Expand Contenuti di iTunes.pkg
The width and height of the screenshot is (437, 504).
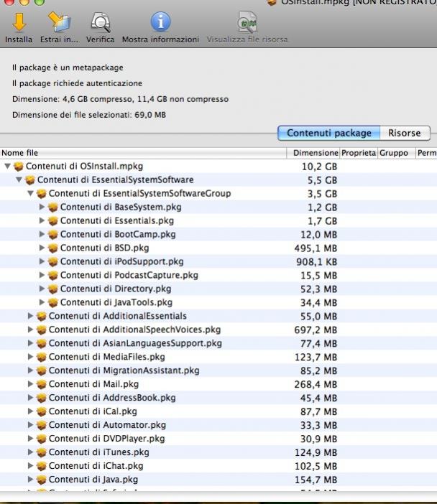point(30,452)
